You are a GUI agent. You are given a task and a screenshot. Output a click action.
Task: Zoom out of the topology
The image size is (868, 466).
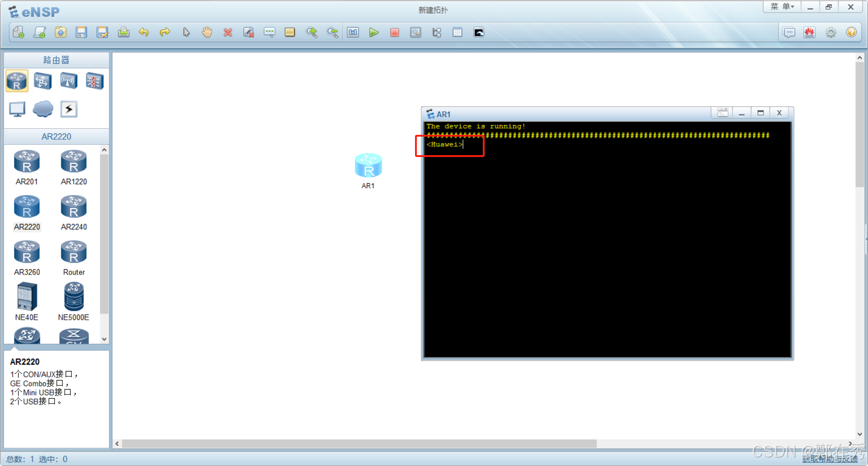332,33
